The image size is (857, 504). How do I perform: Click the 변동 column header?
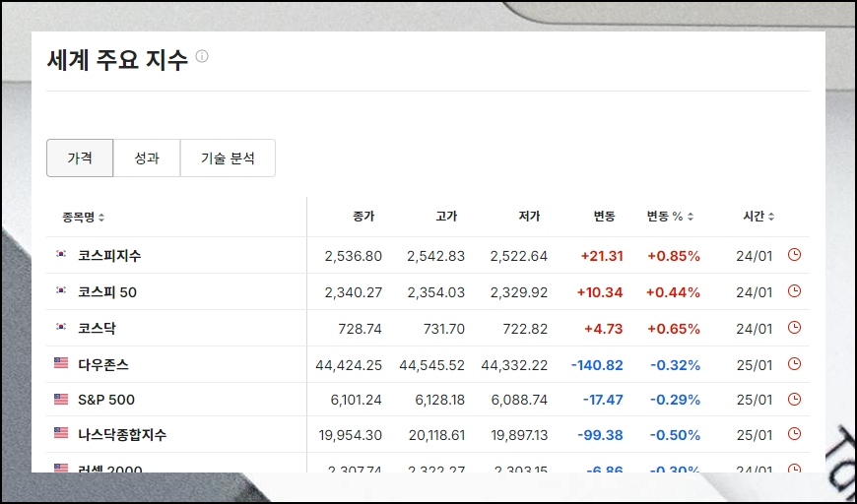pos(605,217)
